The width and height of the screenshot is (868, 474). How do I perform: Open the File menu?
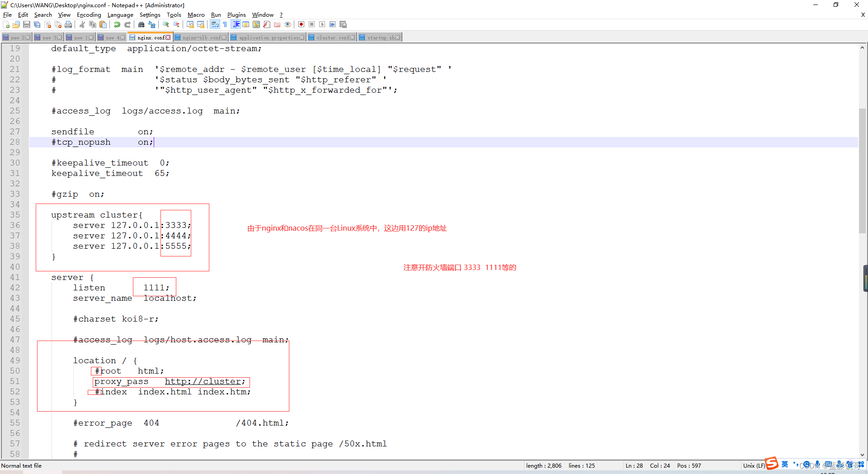tap(8, 15)
